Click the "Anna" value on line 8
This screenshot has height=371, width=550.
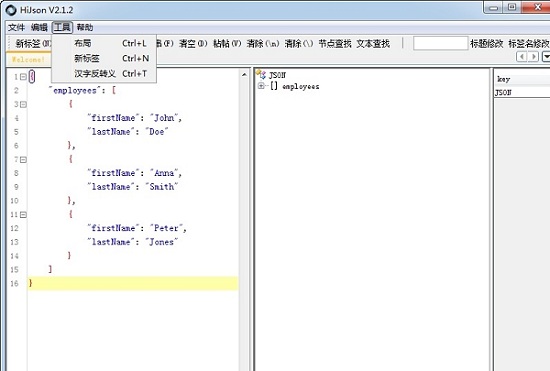pyautogui.click(x=164, y=173)
